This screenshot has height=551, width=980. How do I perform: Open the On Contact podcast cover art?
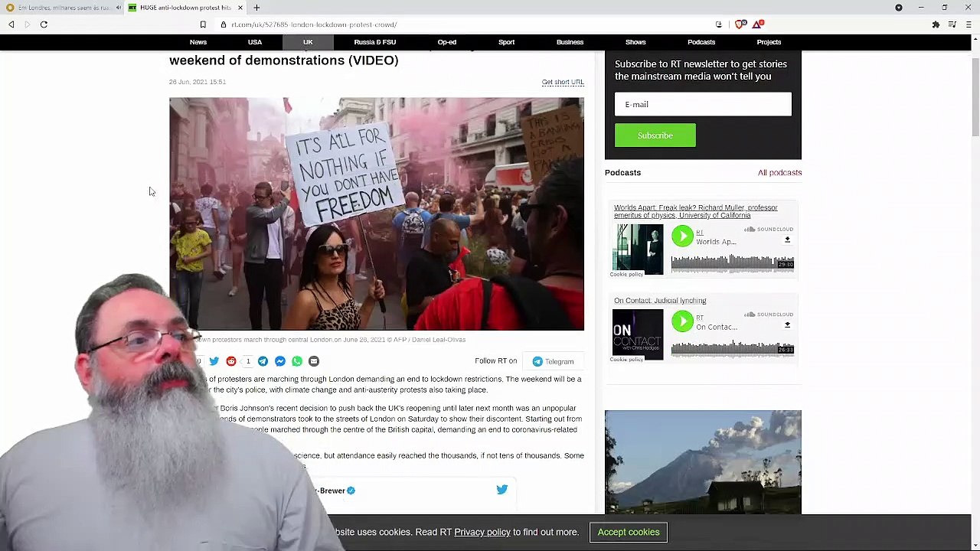click(x=638, y=334)
